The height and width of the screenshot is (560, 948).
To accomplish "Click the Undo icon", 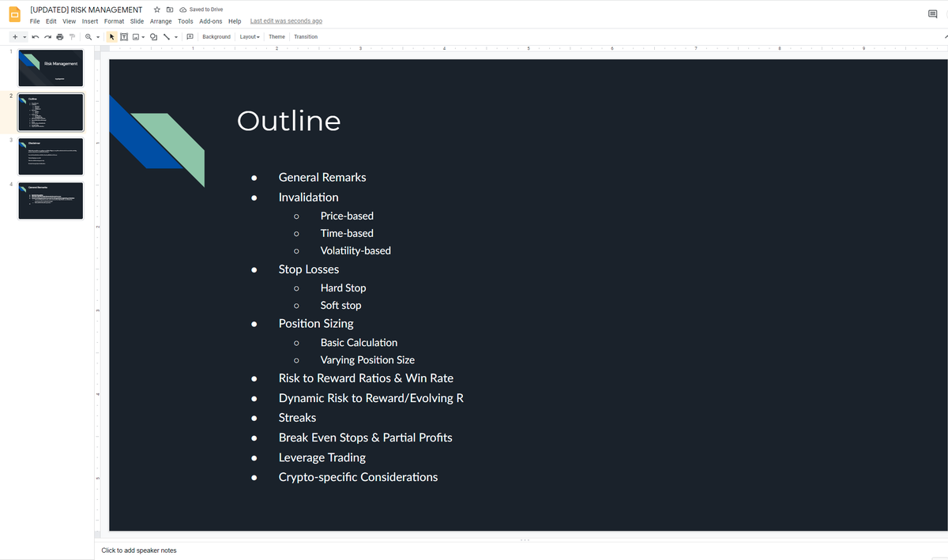I will (36, 36).
